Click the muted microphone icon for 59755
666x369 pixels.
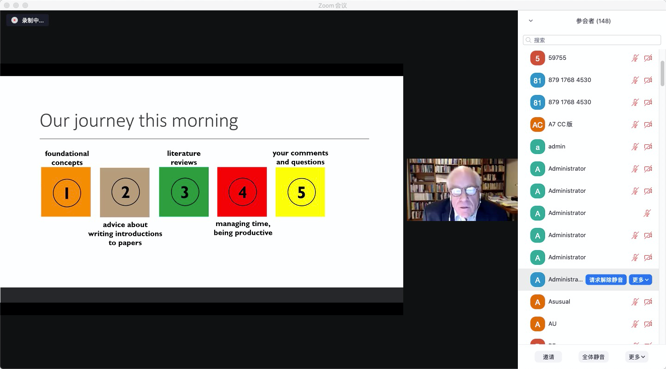pos(635,58)
